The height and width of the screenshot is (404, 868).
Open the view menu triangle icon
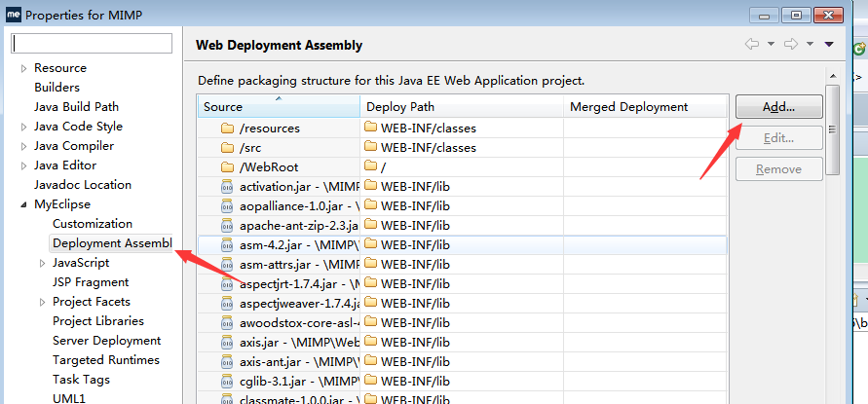pyautogui.click(x=829, y=44)
